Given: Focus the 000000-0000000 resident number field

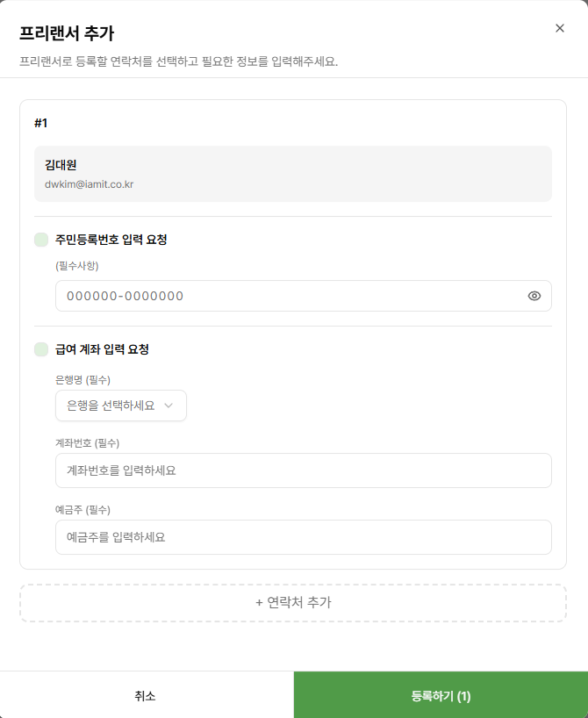Looking at the screenshot, I should 303,297.
